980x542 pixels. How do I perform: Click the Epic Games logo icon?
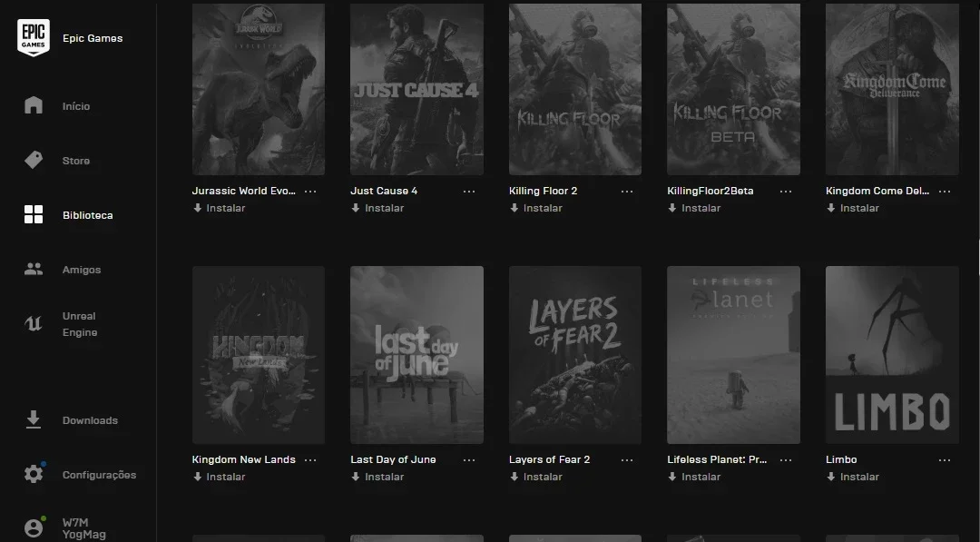click(x=34, y=37)
